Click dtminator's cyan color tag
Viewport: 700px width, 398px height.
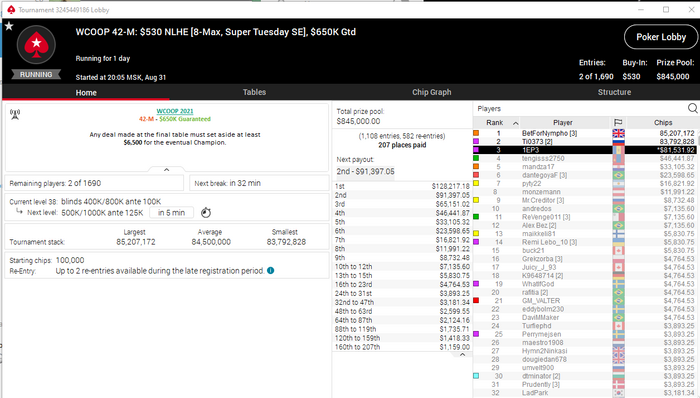click(476, 376)
